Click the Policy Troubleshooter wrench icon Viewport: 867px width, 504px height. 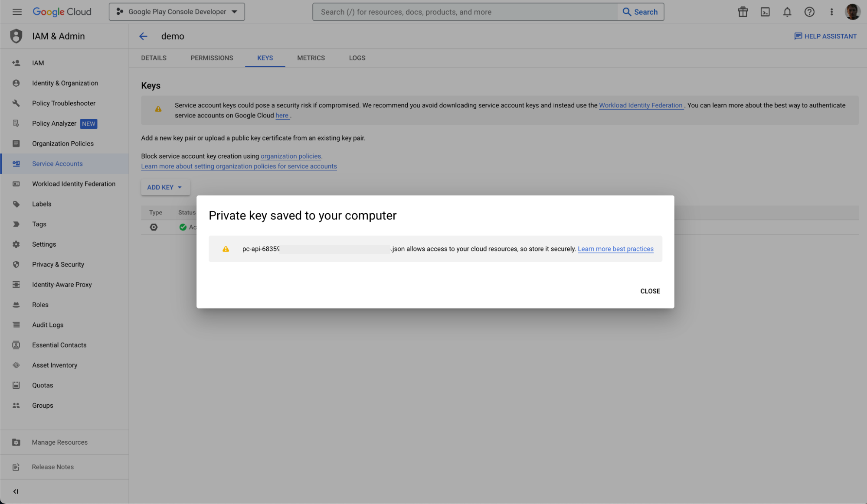[x=16, y=103]
